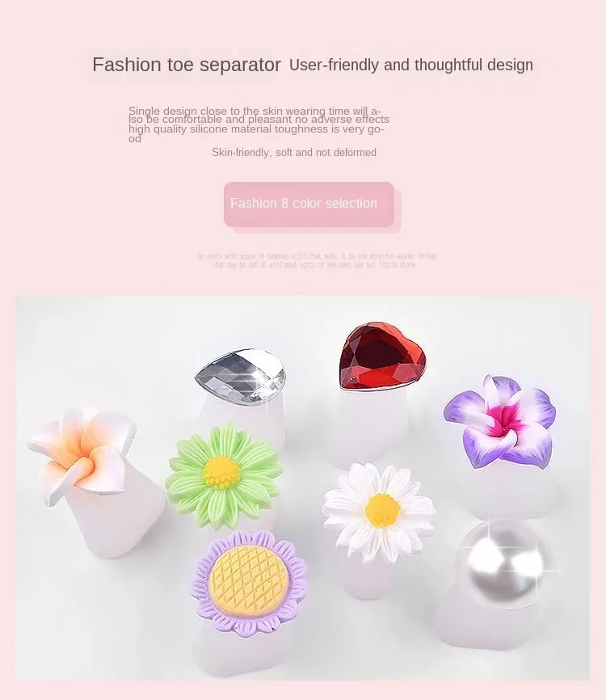
Task: Click the Skin-friendly, soft and not deformed line
Action: click(294, 152)
